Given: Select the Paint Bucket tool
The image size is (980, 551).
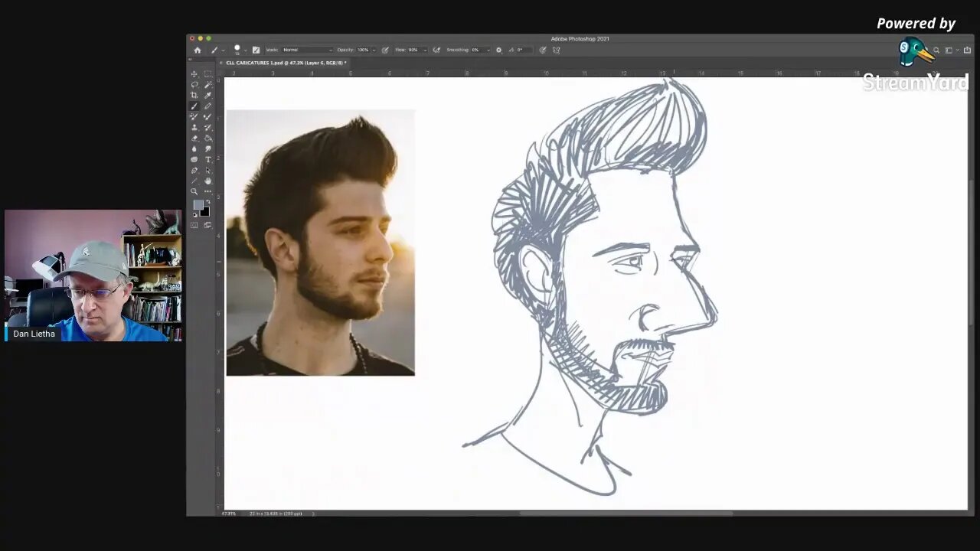Looking at the screenshot, I should [x=208, y=138].
